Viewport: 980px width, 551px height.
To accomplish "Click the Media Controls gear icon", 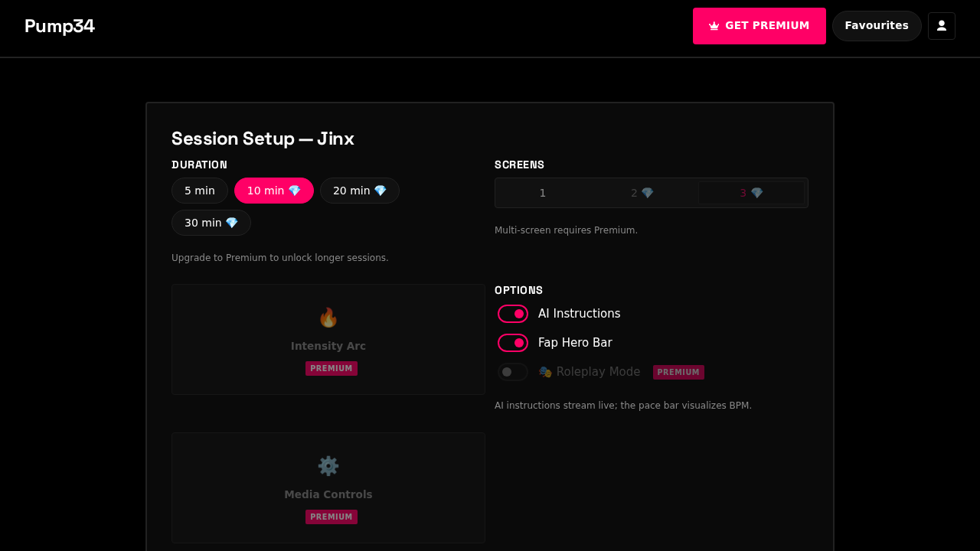I will tap(328, 466).
